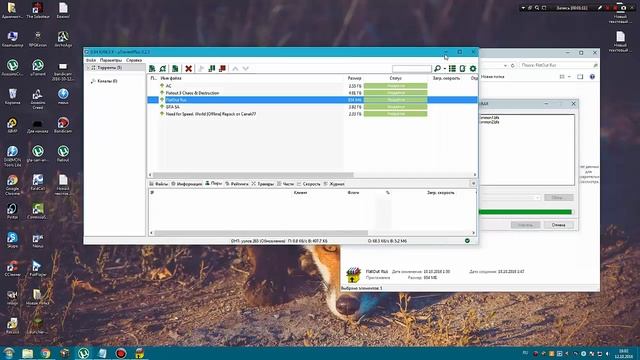Click the magnifier search icon in uTorrent

pyautogui.click(x=437, y=69)
